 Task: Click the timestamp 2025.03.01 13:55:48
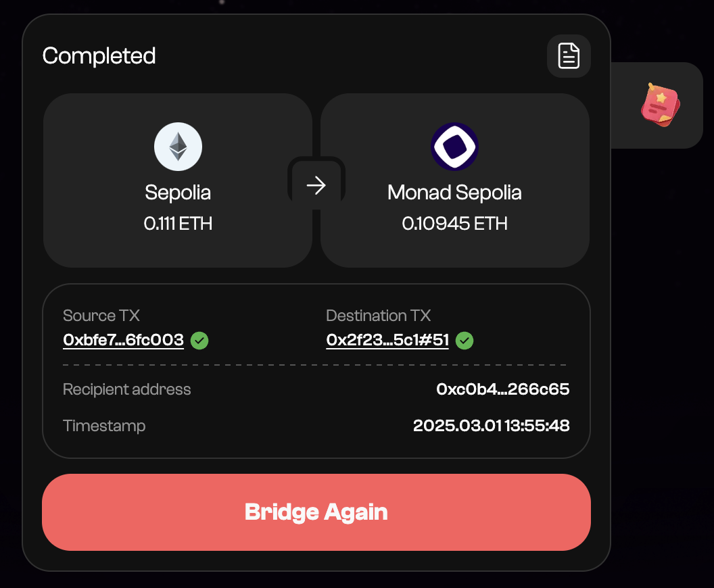pyautogui.click(x=491, y=426)
